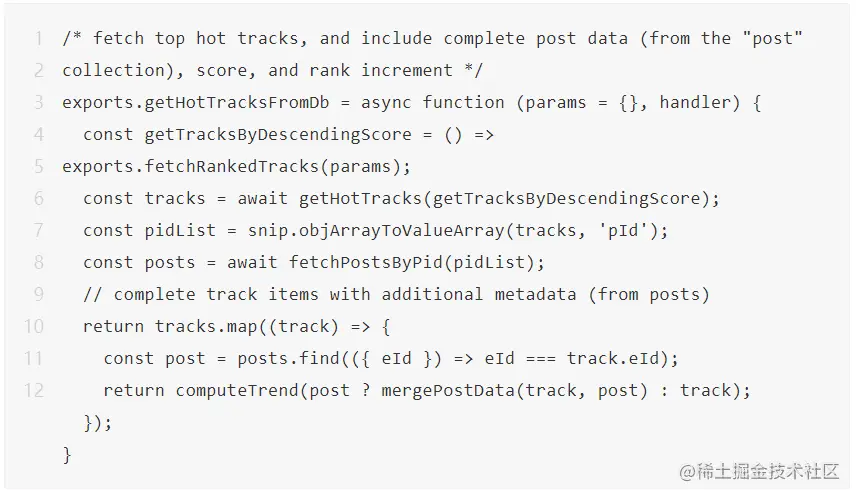Click snip.objArrayToValueArray on line 7
Viewport: 856px width, 498px height.
click(376, 230)
